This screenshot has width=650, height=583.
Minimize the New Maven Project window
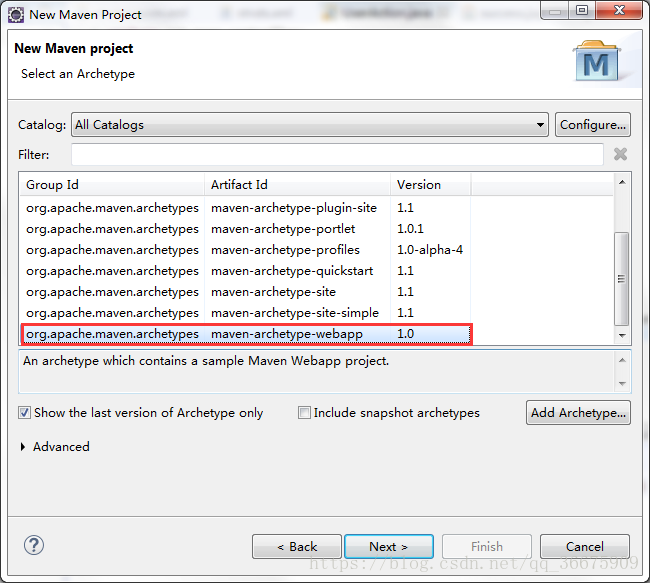click(x=555, y=10)
